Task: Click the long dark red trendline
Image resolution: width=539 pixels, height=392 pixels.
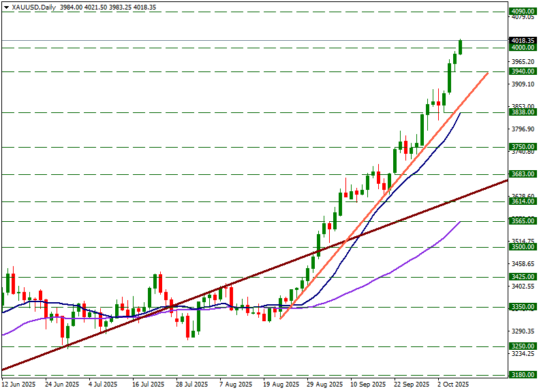Action: coord(204,297)
